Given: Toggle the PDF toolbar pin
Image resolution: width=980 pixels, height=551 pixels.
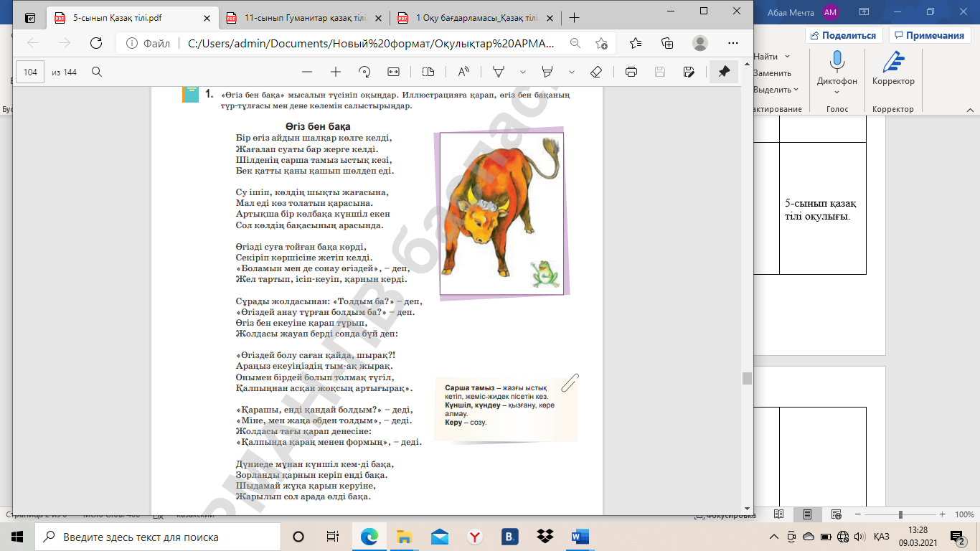Looking at the screenshot, I should click(724, 72).
